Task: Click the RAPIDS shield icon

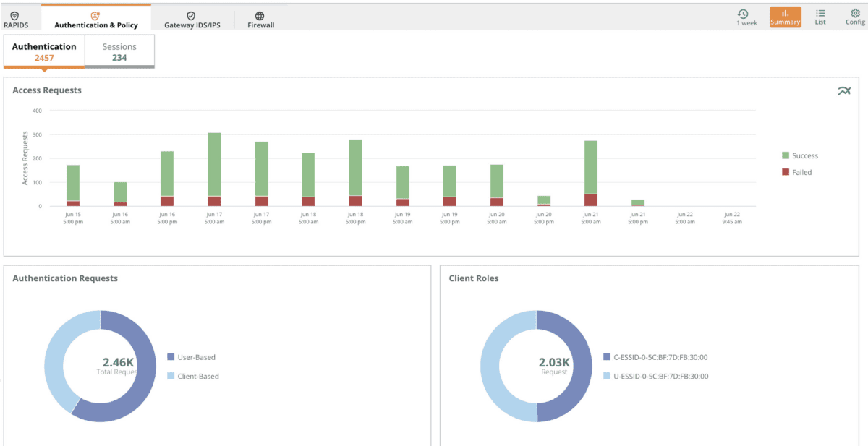Action: pyautogui.click(x=15, y=15)
